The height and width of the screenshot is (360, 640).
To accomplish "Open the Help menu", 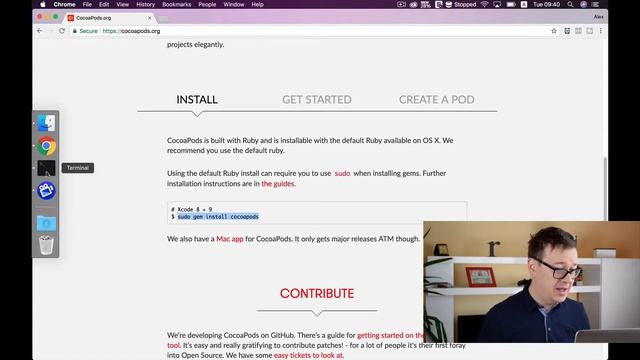I will [x=258, y=4].
